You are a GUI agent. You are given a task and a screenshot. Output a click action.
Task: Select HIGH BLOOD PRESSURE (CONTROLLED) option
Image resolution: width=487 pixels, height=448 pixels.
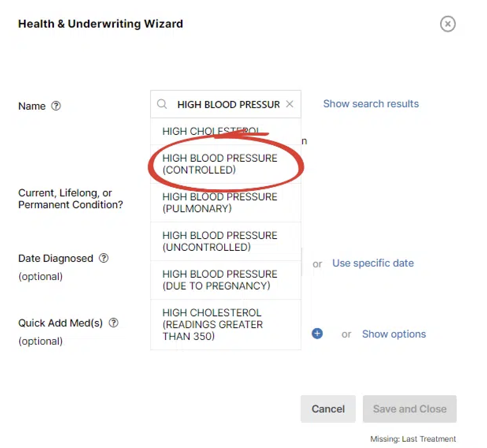(219, 164)
